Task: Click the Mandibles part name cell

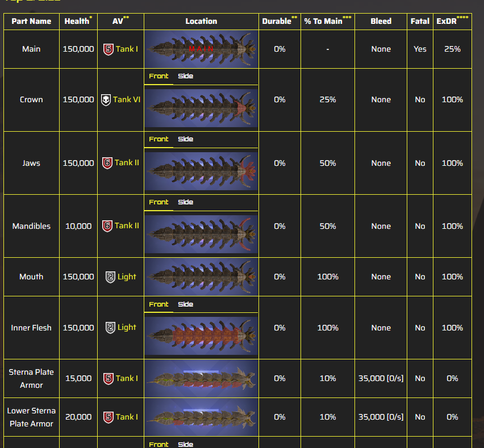Action: (x=31, y=226)
